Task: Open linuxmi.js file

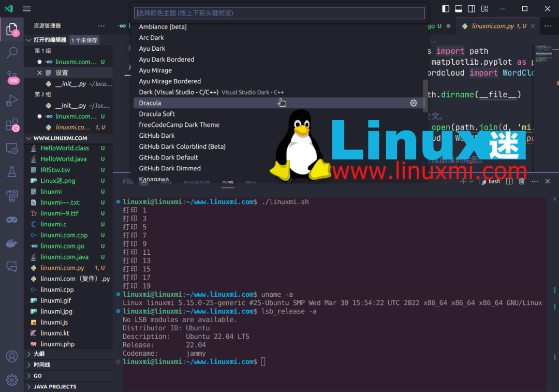Action: pos(68,323)
